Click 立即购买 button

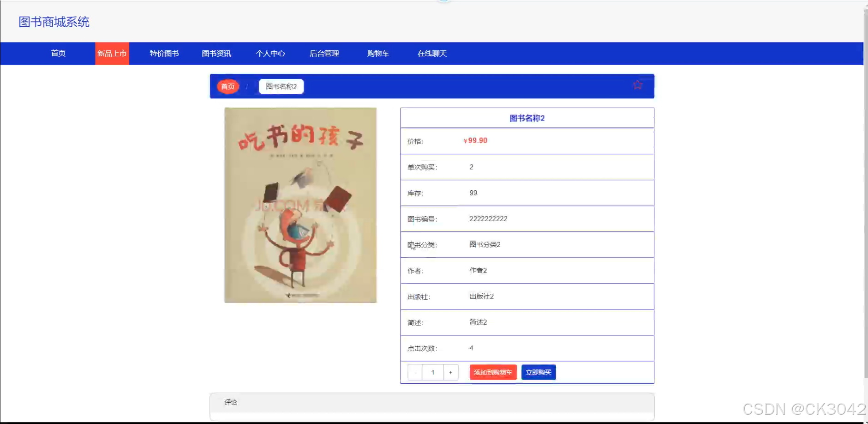click(x=539, y=372)
